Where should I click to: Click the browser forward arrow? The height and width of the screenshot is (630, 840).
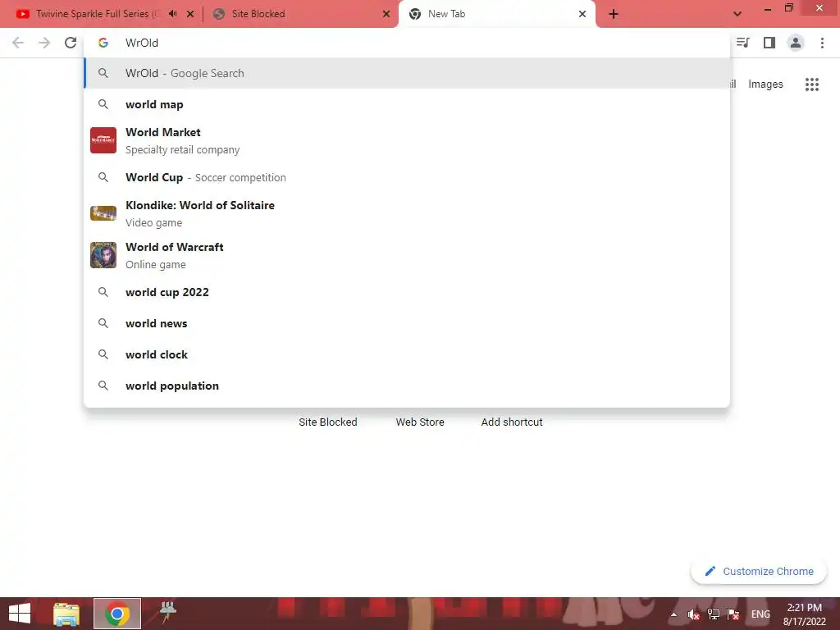pyautogui.click(x=44, y=43)
